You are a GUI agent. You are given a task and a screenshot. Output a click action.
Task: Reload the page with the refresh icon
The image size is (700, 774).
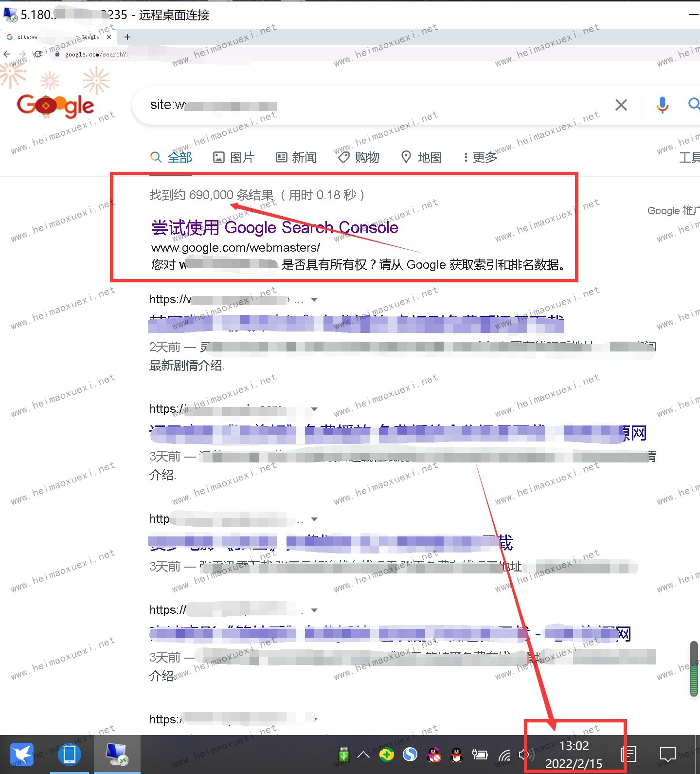click(x=38, y=54)
